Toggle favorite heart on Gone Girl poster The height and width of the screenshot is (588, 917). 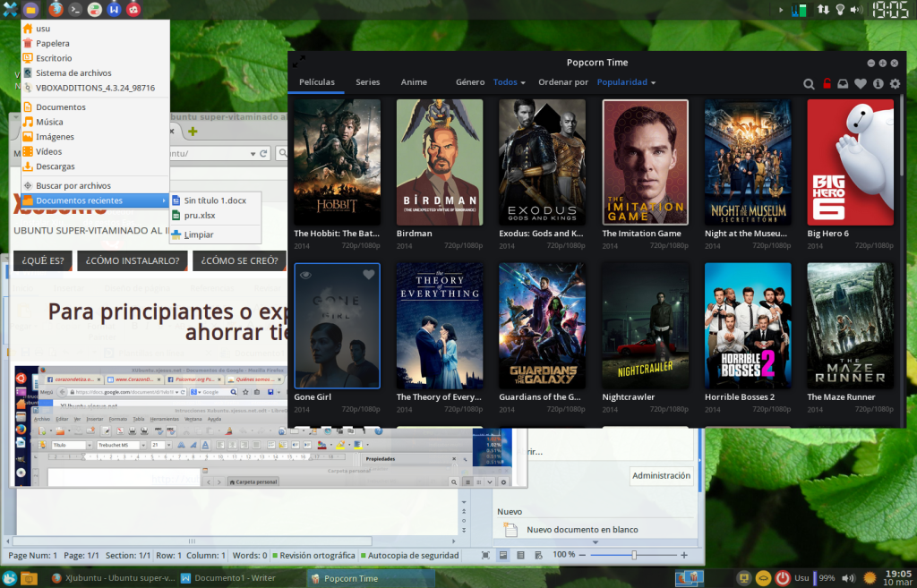[x=368, y=275]
